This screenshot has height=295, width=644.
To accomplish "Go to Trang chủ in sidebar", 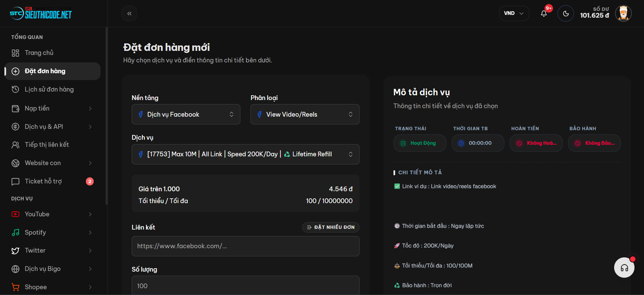I will pyautogui.click(x=39, y=53).
